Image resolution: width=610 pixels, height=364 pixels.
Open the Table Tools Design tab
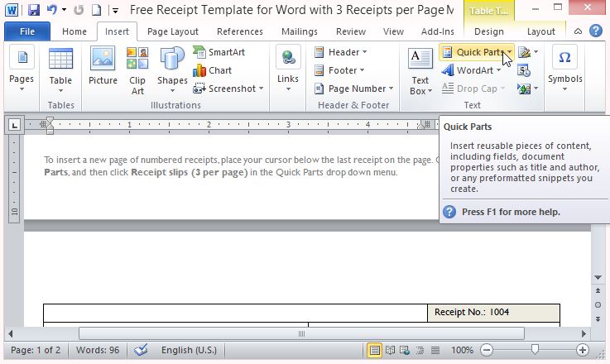coord(489,31)
